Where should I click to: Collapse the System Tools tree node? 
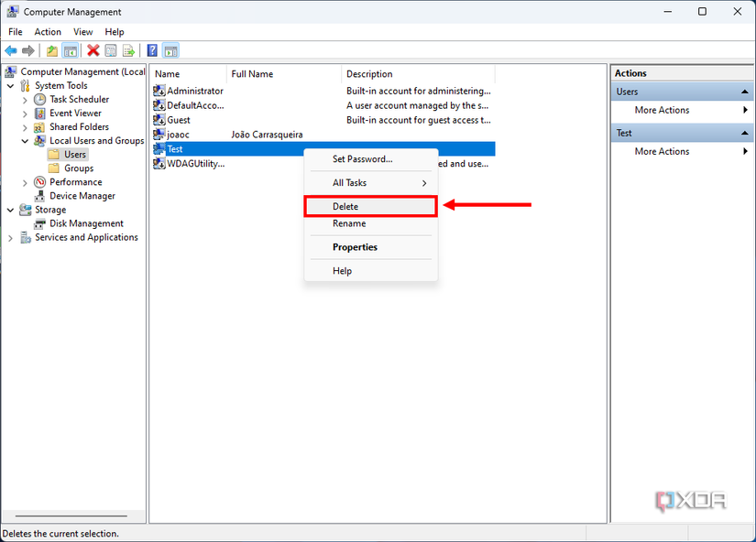[11, 86]
